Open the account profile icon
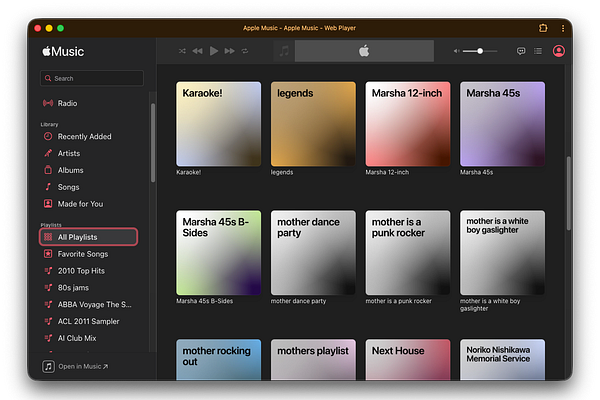This screenshot has height=400, width=600. [x=559, y=51]
